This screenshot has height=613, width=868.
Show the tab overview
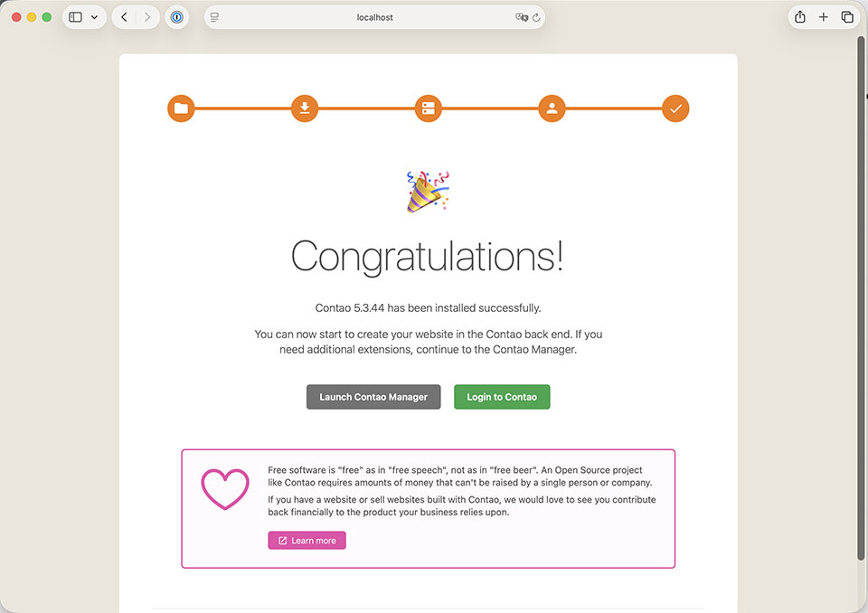point(847,17)
